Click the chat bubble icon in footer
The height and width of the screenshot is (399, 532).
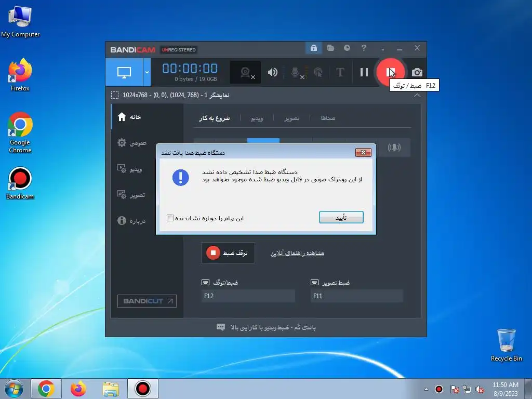pyautogui.click(x=220, y=327)
